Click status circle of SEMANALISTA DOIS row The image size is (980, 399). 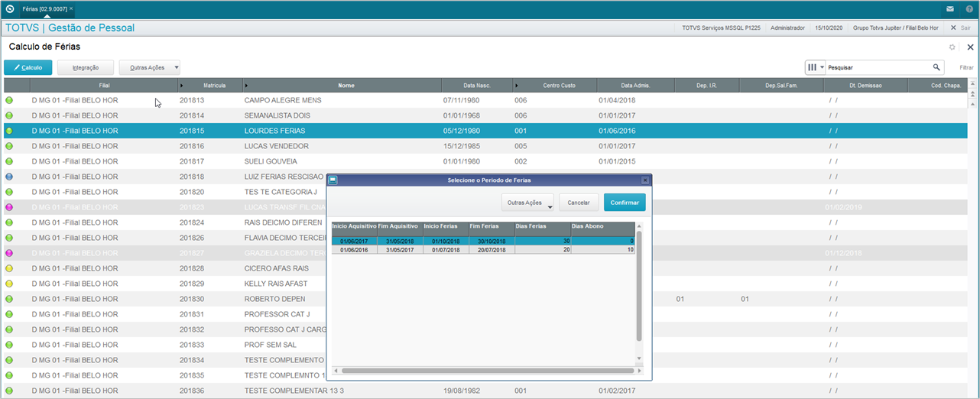click(9, 115)
